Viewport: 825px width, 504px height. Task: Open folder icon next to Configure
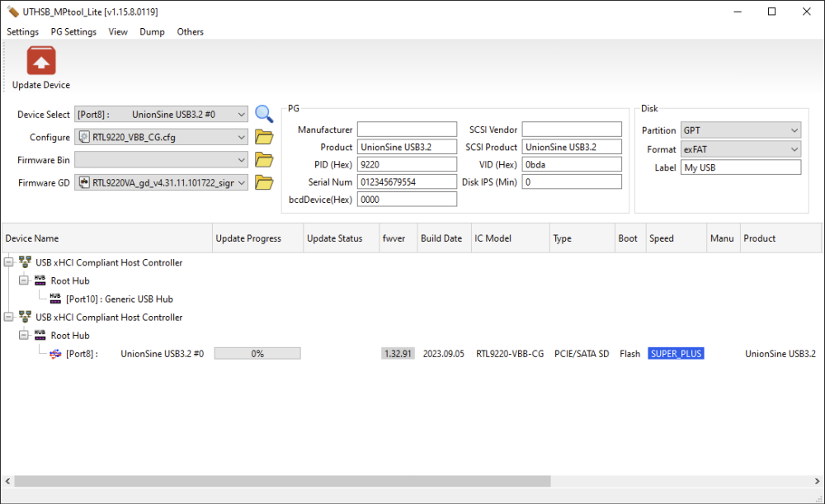(x=263, y=137)
